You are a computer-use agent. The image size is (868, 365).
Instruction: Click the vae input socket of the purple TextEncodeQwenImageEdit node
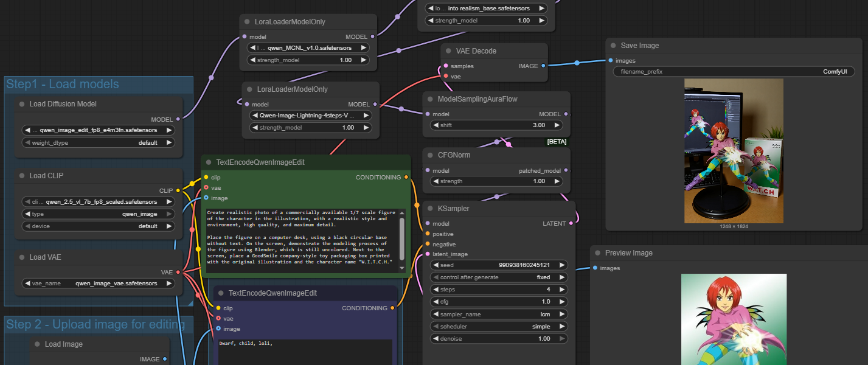[x=218, y=318]
